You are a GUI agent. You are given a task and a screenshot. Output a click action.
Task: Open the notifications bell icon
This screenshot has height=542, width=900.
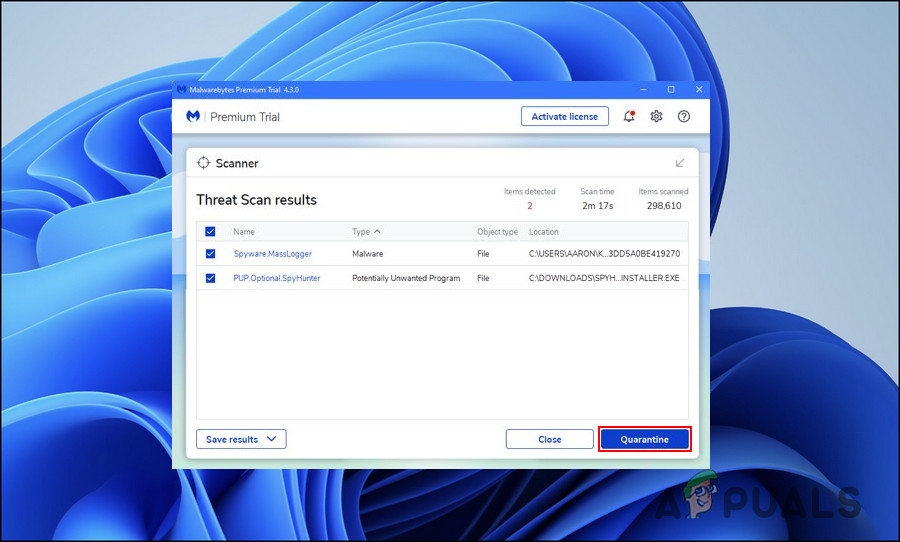629,117
